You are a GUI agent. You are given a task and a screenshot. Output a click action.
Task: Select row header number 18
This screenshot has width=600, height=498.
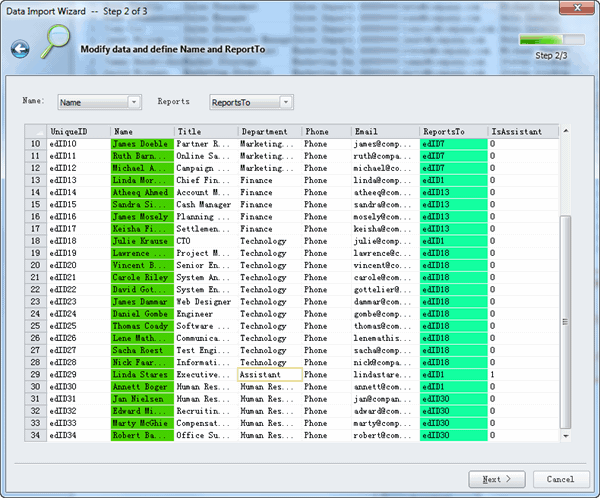36,241
